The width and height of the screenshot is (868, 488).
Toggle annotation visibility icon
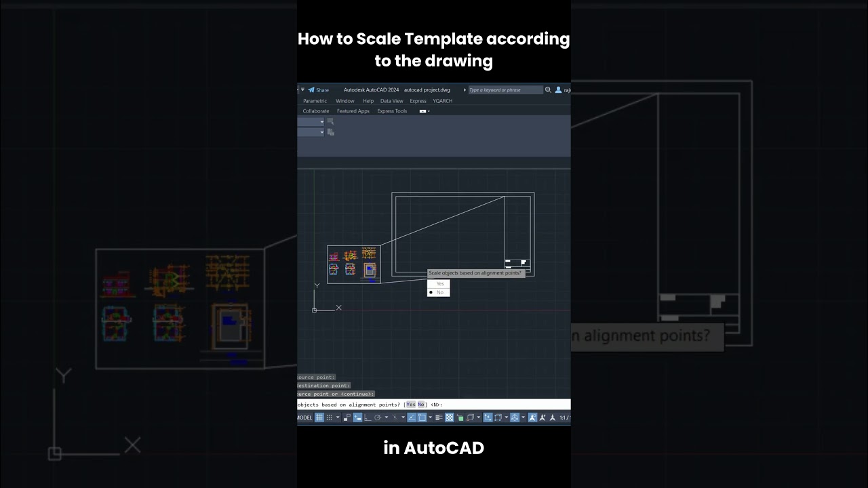click(532, 418)
